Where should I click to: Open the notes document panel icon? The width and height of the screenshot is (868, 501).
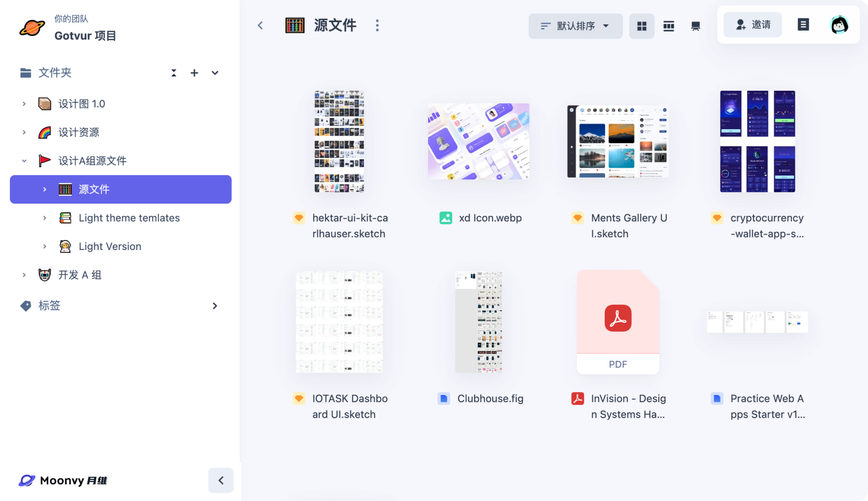(x=803, y=25)
